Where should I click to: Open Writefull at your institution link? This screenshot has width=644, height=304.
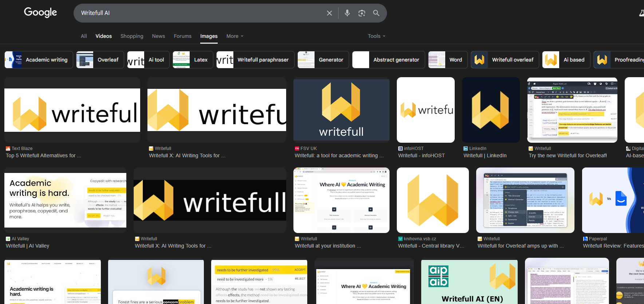coord(328,246)
